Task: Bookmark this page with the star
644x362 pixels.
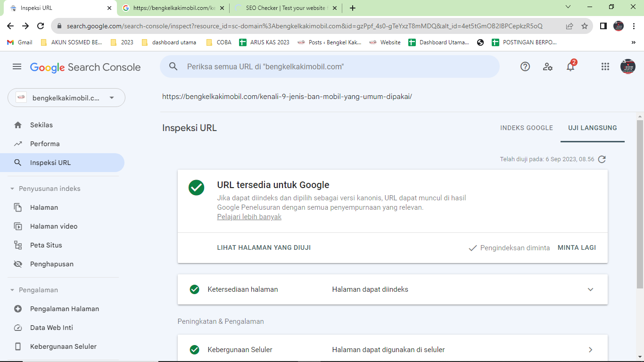Action: 585,26
